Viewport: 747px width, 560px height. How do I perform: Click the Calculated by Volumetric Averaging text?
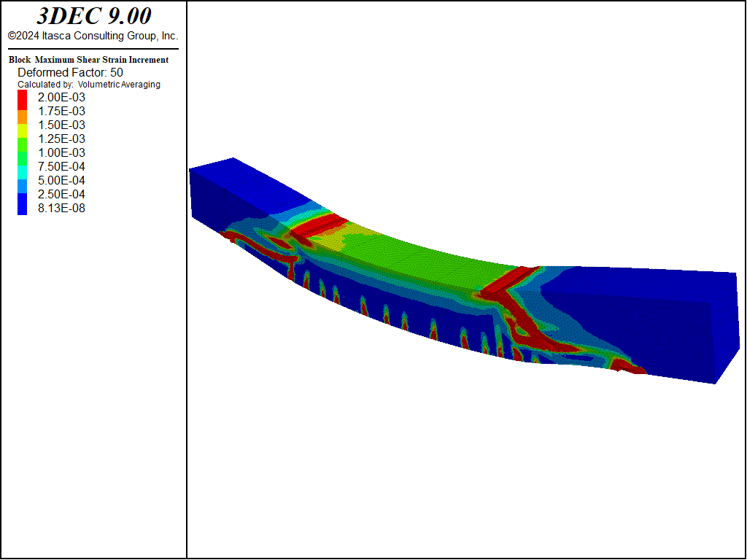coord(89,85)
